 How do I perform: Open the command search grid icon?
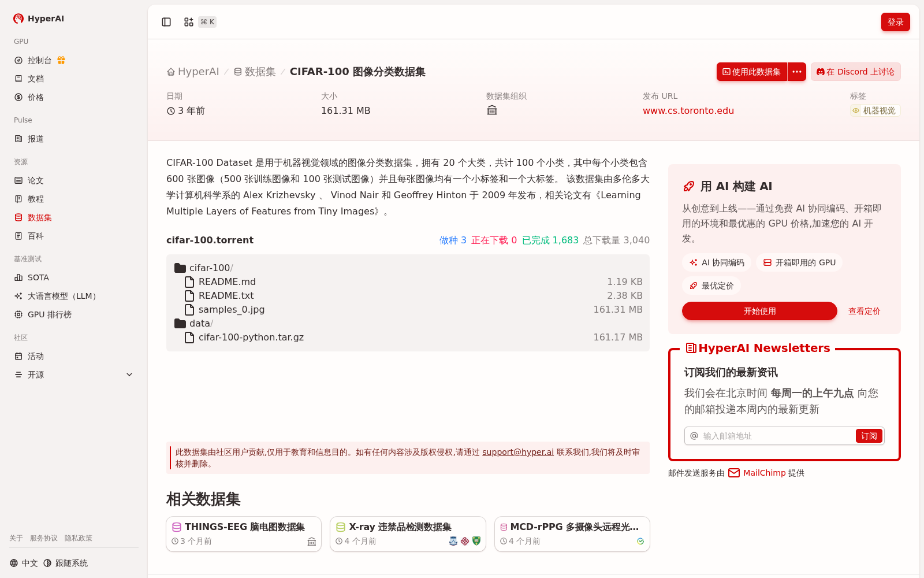click(x=189, y=22)
